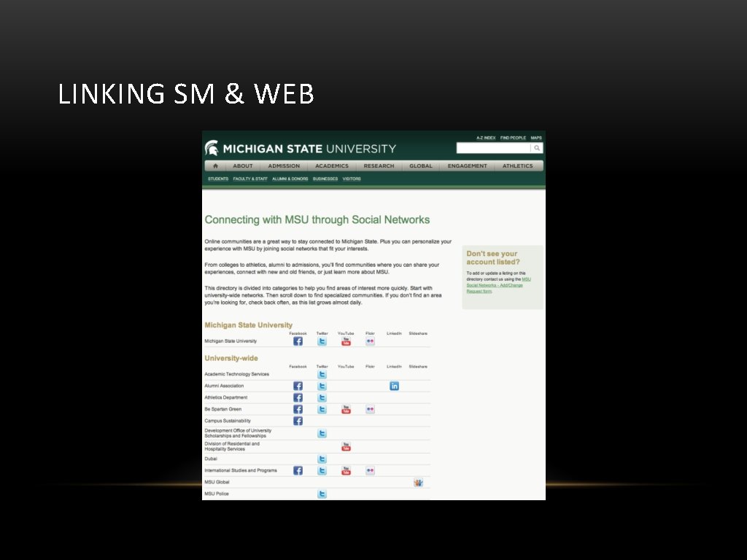Viewport: 747px width, 560px height.
Task: Open Michigan State University Facebook icon
Action: pos(298,341)
